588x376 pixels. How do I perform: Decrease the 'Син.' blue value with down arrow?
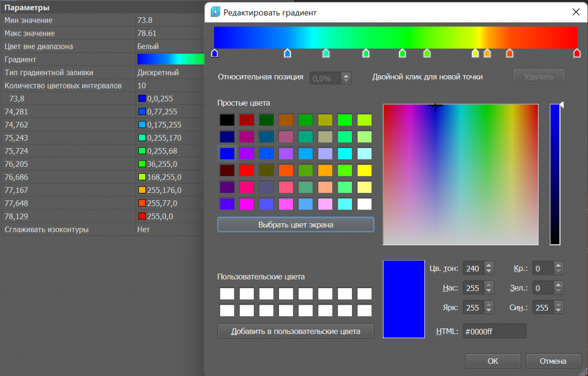(558, 311)
